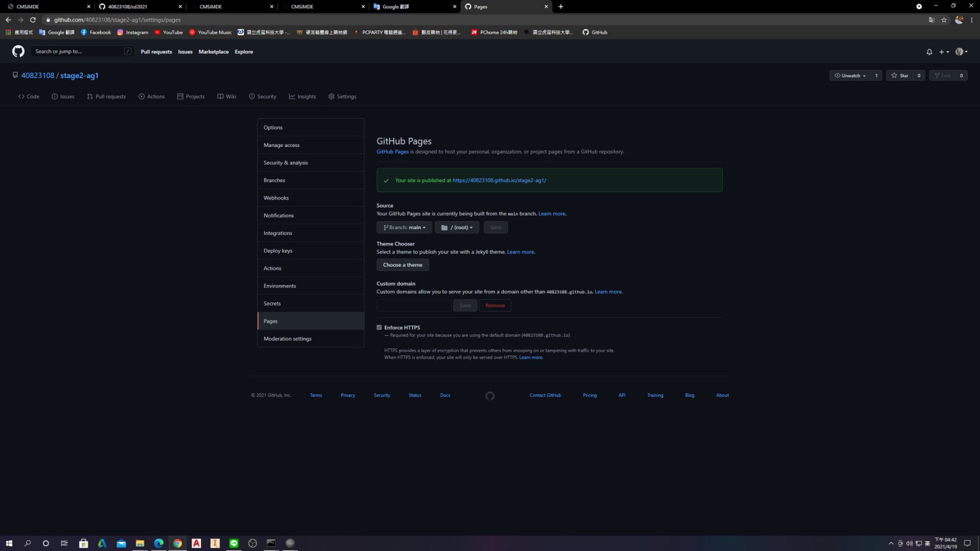Star the repository
The height and width of the screenshot is (551, 980).
click(900, 76)
